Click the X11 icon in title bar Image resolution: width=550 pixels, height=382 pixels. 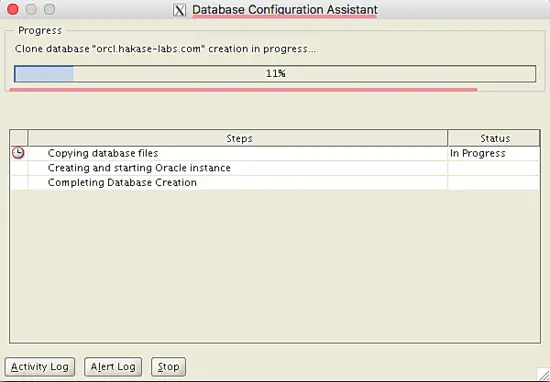[179, 10]
